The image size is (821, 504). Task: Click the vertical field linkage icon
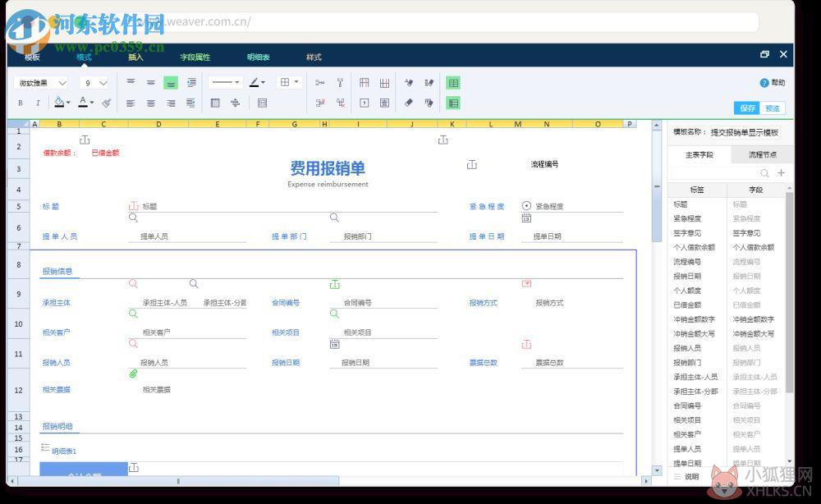pos(341,83)
